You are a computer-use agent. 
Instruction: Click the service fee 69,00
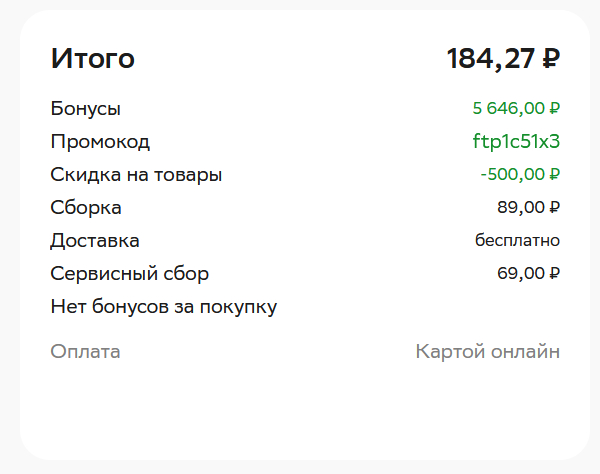coord(521,273)
